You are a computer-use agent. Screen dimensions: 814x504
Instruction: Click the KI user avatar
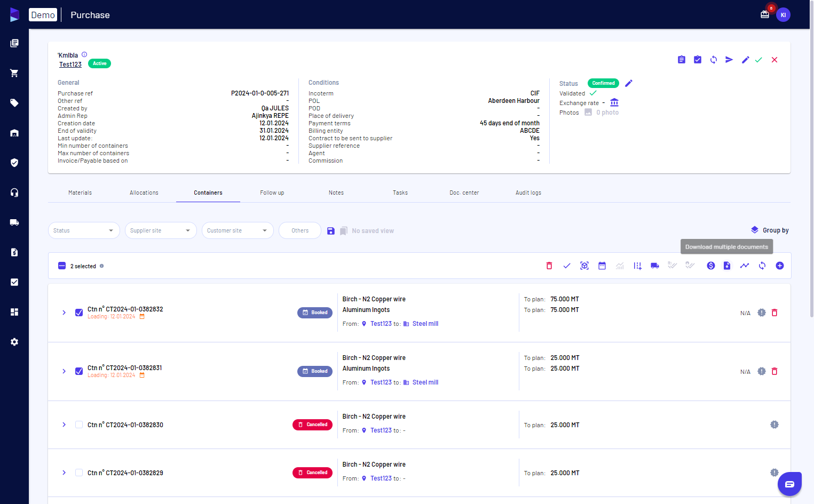click(783, 15)
